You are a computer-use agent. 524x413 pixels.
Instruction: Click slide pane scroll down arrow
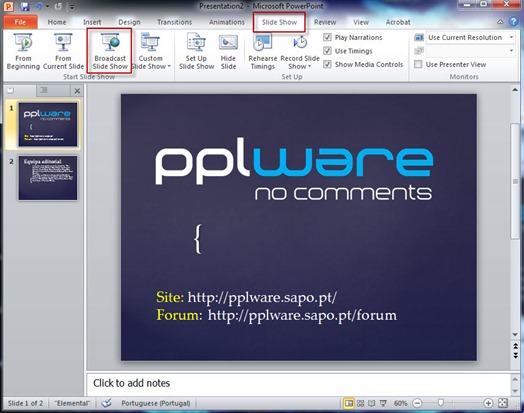pos(515,334)
